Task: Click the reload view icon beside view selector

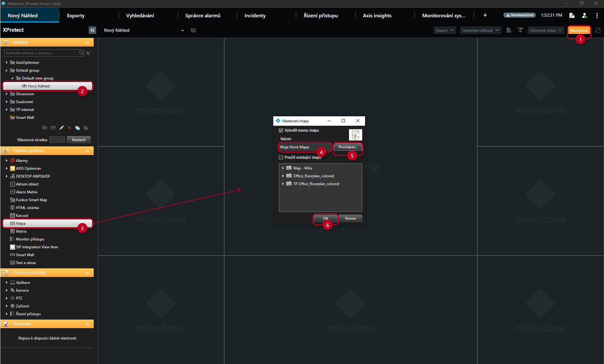Action: 193,30
